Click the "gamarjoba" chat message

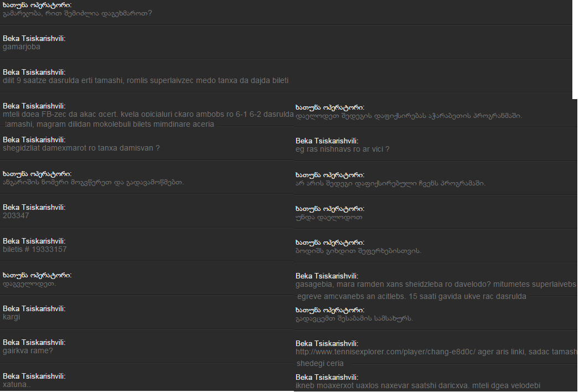[22, 47]
